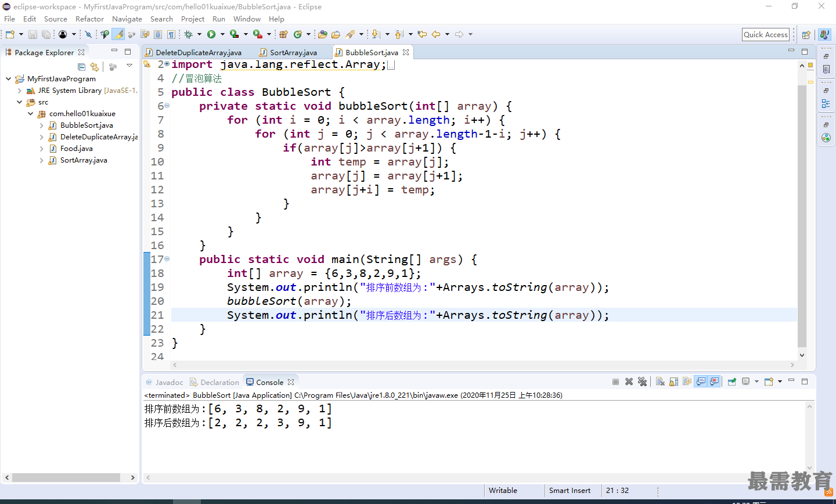
Task: Click the Debug bug icon
Action: 188,34
